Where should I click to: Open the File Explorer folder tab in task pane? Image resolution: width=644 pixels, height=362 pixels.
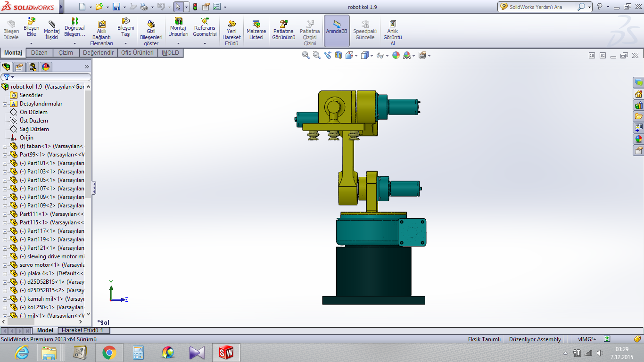(639, 116)
